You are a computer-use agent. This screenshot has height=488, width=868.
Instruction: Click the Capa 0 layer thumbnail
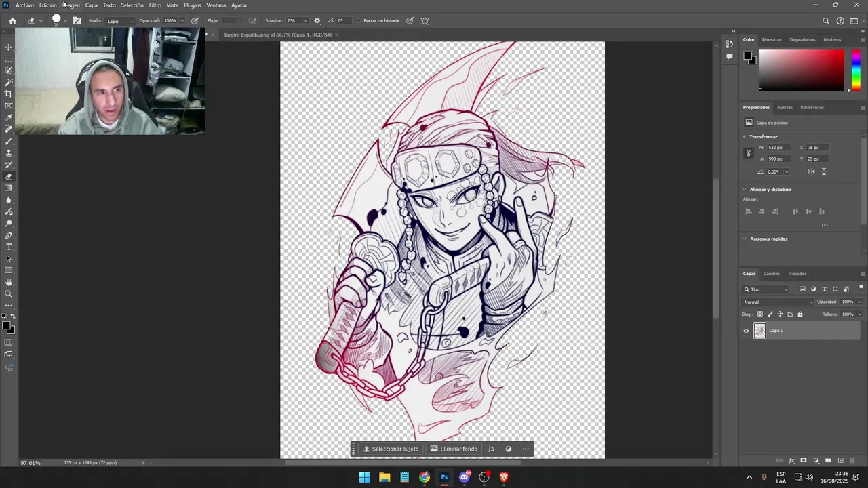pos(759,331)
